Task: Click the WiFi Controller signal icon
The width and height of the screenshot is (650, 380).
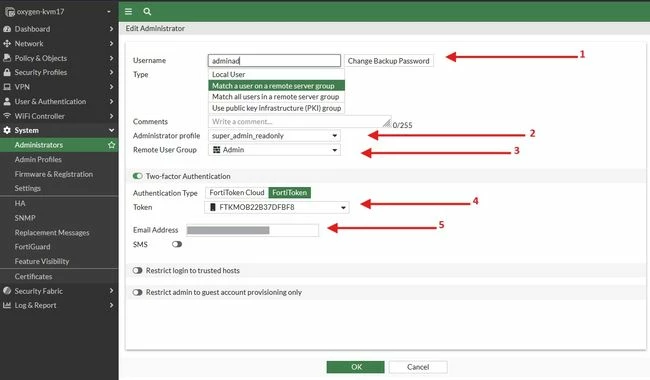Action: [x=7, y=116]
